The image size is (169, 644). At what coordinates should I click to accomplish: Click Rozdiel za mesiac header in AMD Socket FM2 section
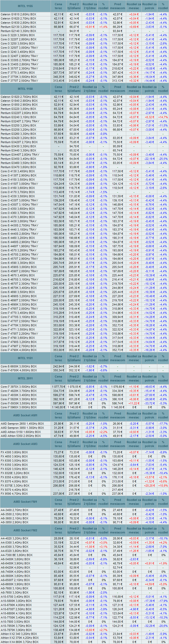134,531
